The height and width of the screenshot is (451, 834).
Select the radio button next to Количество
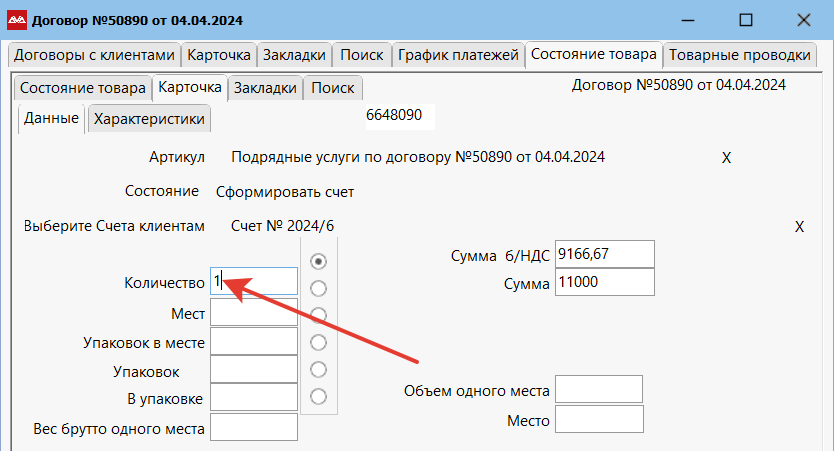(x=319, y=261)
